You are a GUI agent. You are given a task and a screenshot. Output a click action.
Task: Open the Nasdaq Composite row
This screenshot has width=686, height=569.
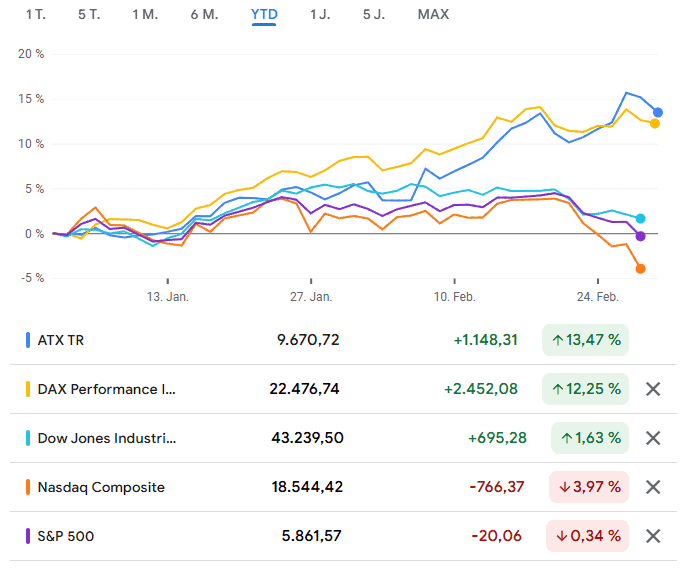click(x=343, y=487)
